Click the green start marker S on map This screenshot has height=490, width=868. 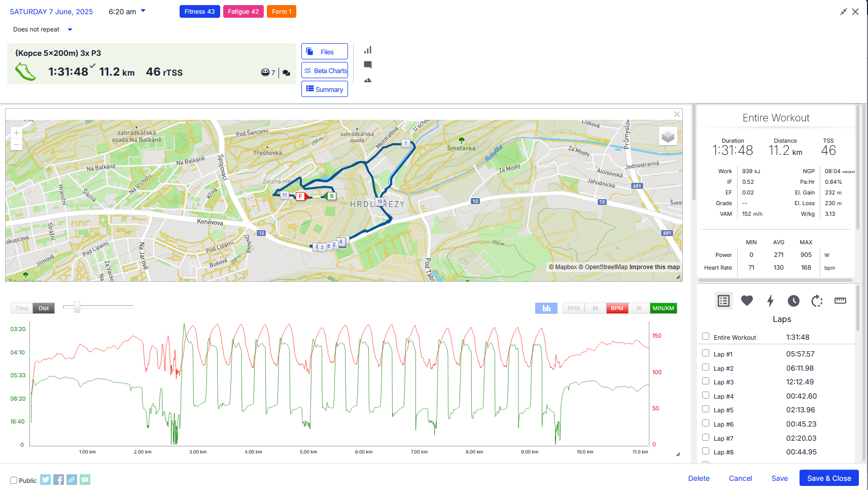(x=331, y=196)
